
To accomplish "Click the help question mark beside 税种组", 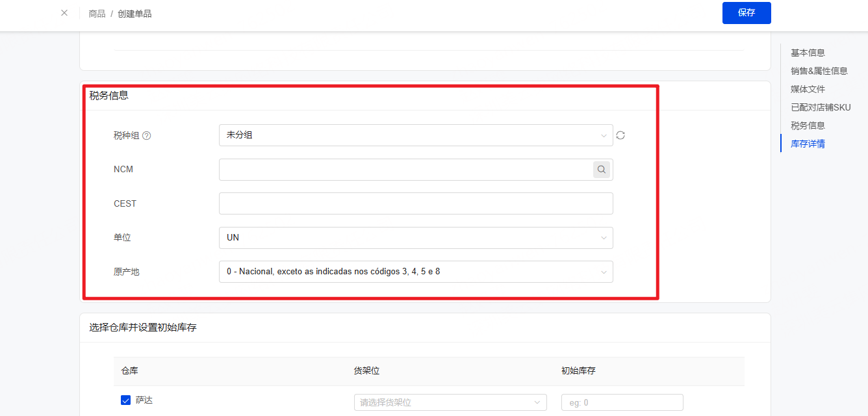I will (147, 136).
